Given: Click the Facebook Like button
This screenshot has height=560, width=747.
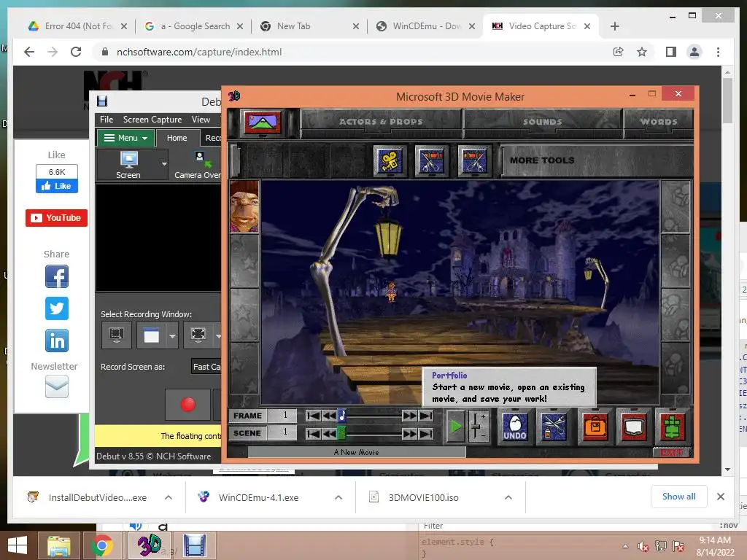Looking at the screenshot, I should [57, 186].
